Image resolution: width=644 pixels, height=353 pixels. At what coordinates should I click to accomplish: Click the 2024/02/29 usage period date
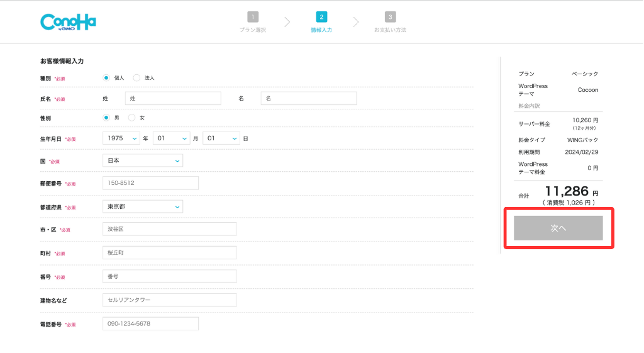click(582, 152)
